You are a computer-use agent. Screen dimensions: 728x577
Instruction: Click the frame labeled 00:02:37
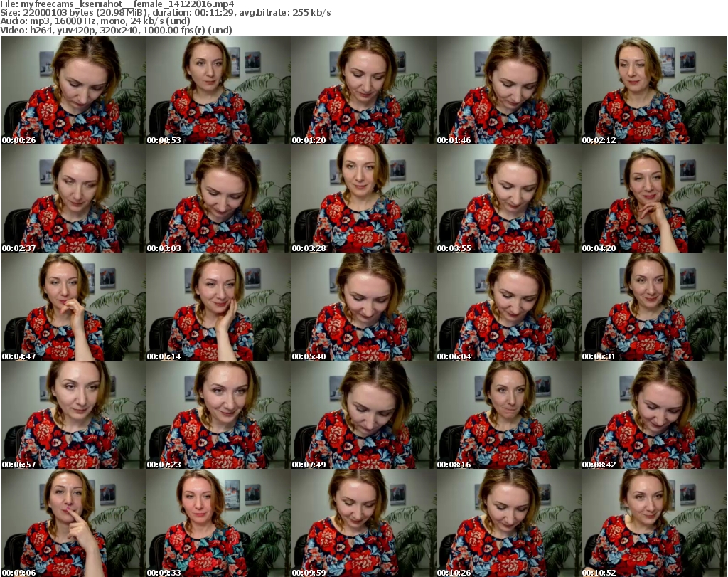point(73,198)
